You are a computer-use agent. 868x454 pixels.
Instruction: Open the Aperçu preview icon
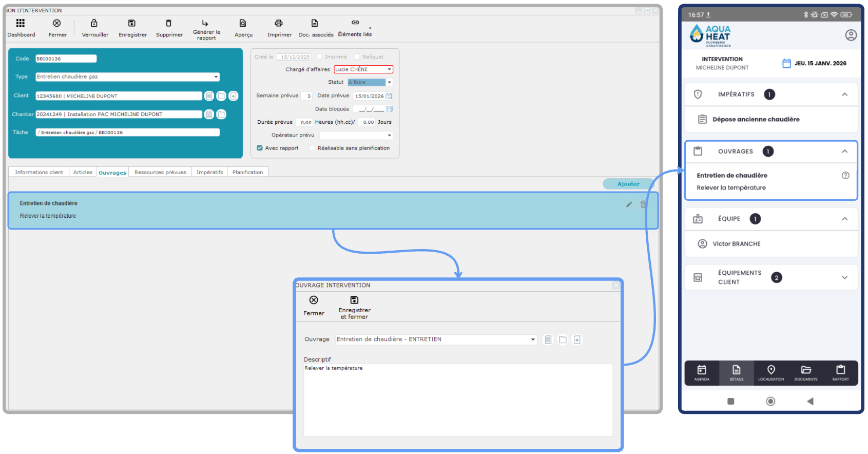click(243, 23)
